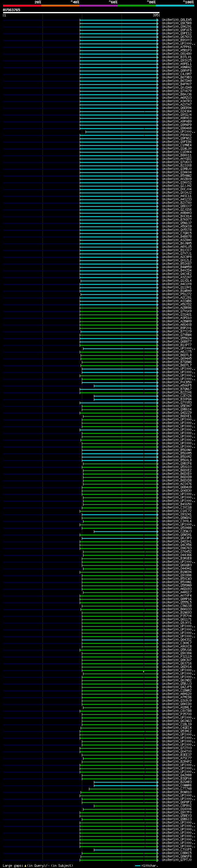
Task: Select the UniRef100_A7PP61 label
Action: point(176,47)
